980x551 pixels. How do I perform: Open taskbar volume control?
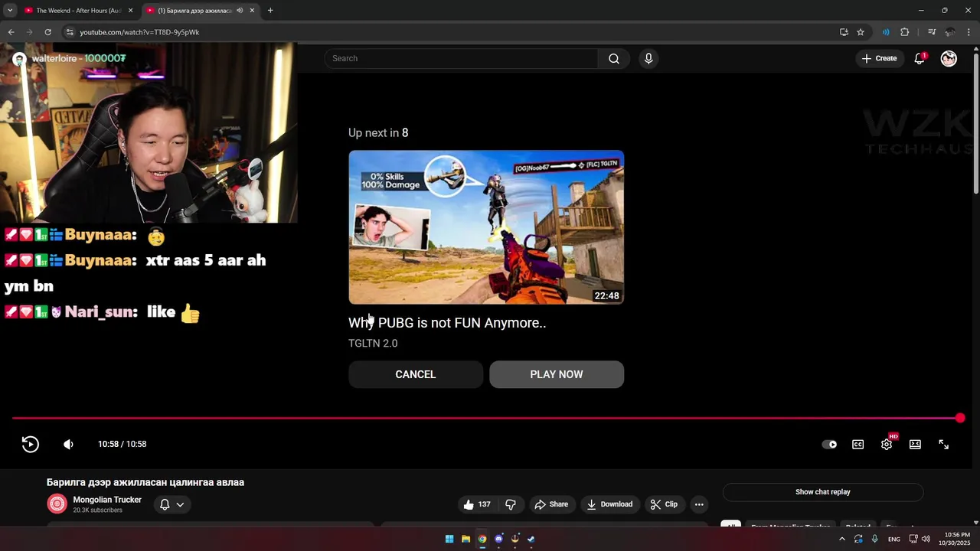pyautogui.click(x=926, y=540)
